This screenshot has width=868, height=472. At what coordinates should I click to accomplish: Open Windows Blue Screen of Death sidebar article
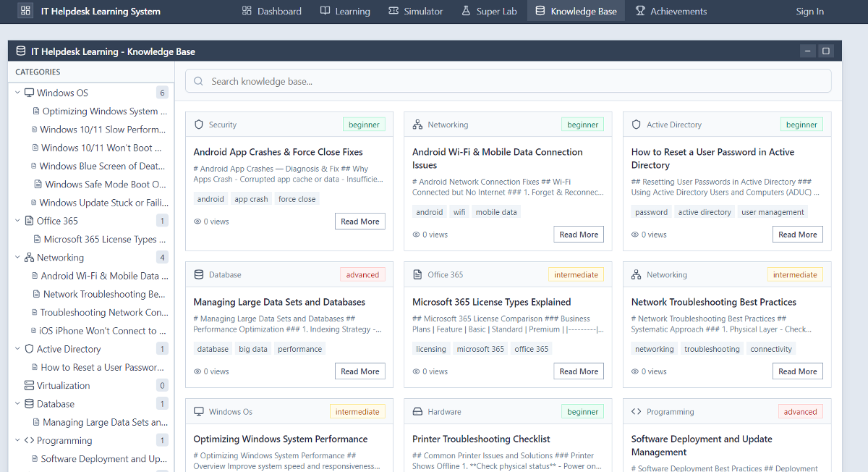tap(98, 166)
